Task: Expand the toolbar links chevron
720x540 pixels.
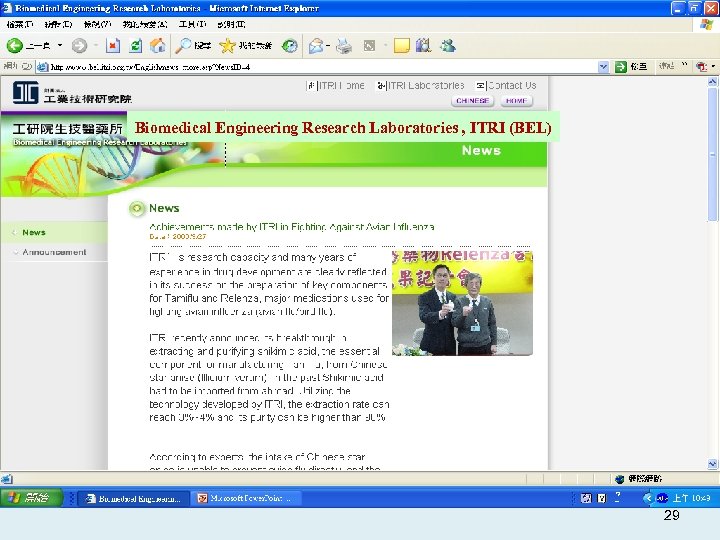Action: 684,65
